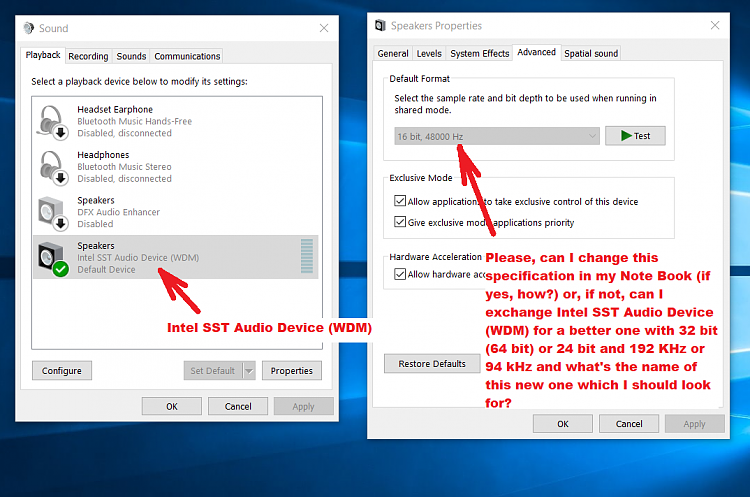
Task: Click the Configure button
Action: tap(62, 371)
